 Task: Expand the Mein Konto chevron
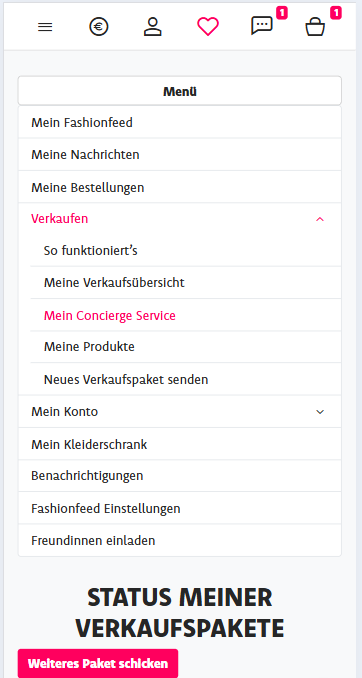tap(320, 412)
